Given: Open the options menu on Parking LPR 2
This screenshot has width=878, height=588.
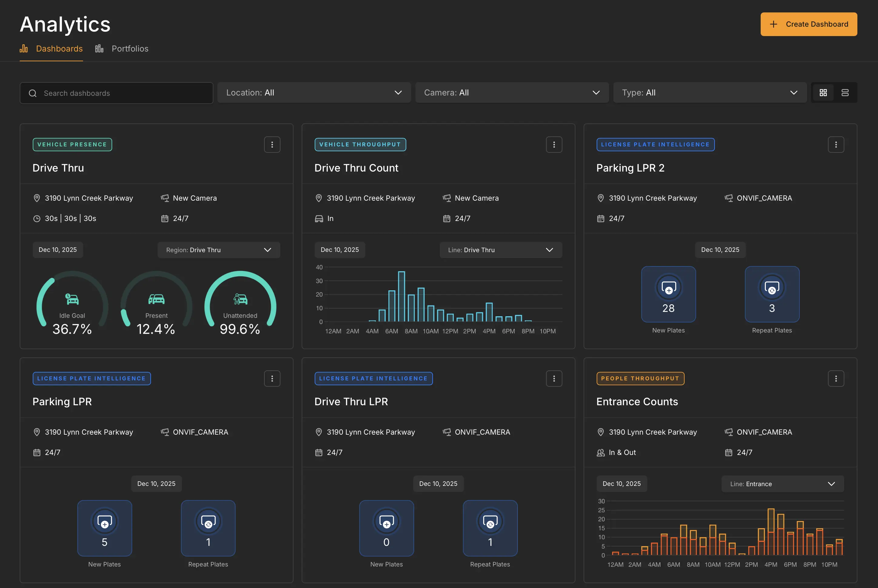Looking at the screenshot, I should [836, 144].
